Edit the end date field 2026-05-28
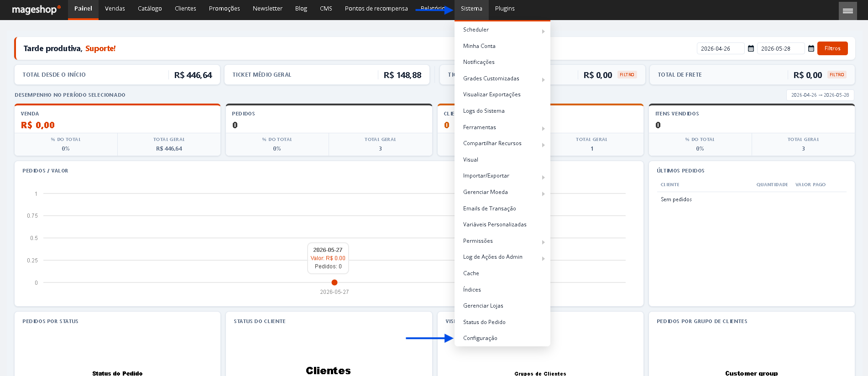Image resolution: width=868 pixels, height=376 pixels. (781, 48)
